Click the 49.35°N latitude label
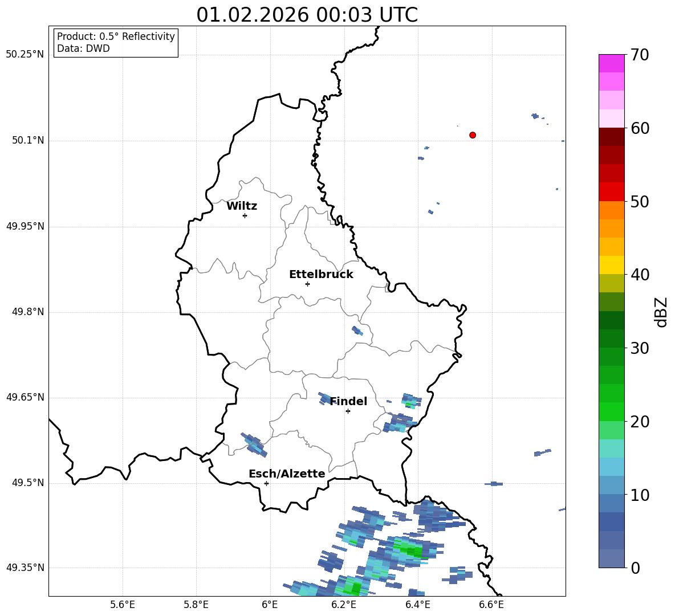This screenshot has height=616, width=675. (25, 568)
